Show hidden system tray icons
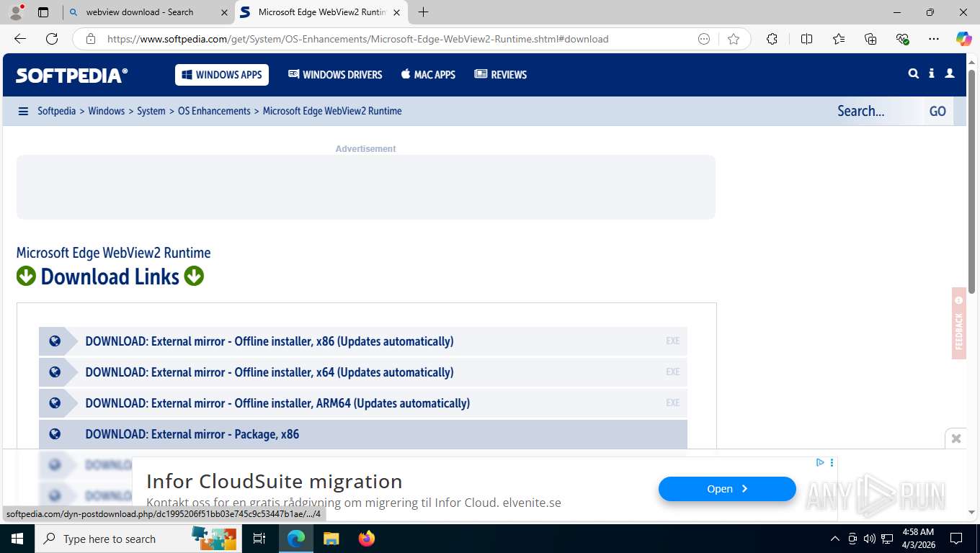The image size is (980, 553). (835, 539)
